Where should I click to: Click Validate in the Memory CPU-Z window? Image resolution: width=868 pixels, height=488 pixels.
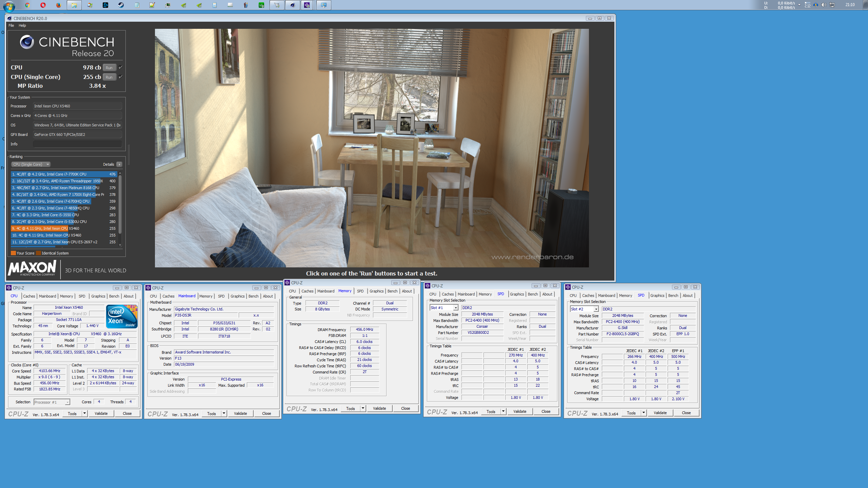pos(379,408)
